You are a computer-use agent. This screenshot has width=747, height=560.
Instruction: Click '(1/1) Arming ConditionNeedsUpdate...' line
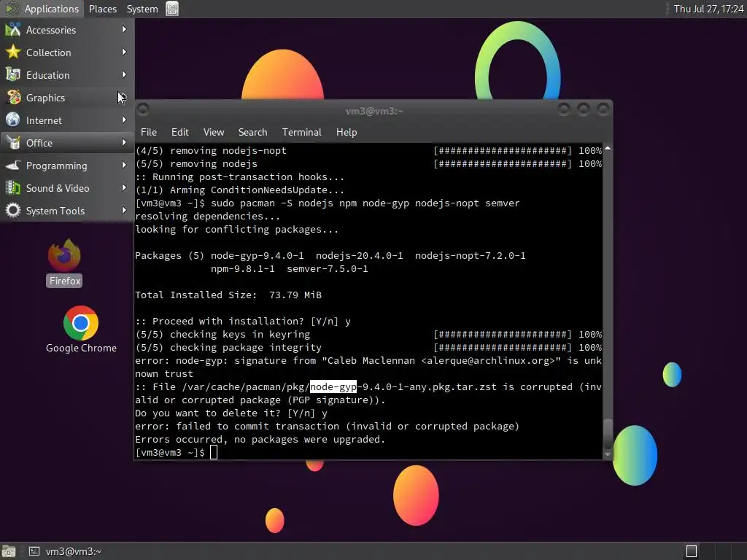point(239,190)
